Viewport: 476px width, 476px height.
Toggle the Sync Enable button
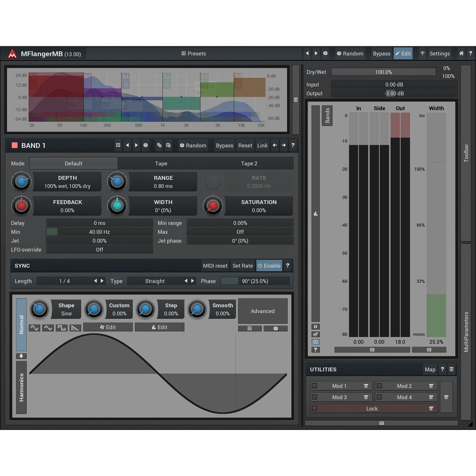point(269,266)
